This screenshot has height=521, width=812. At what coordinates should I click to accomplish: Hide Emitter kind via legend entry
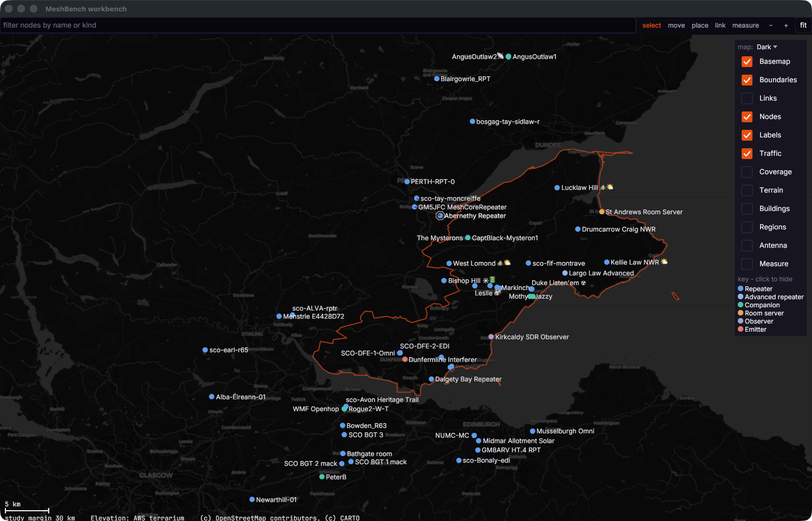(x=752, y=329)
